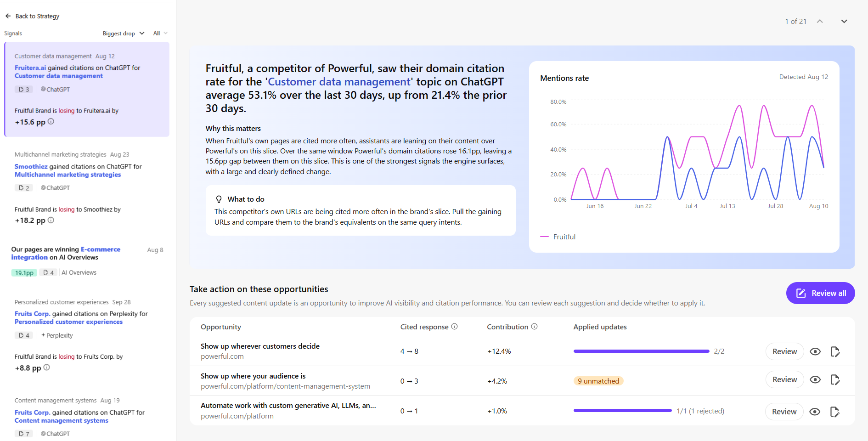Click the ChatGPT icon in Smoothiez signal
868x441 pixels.
(x=43, y=187)
